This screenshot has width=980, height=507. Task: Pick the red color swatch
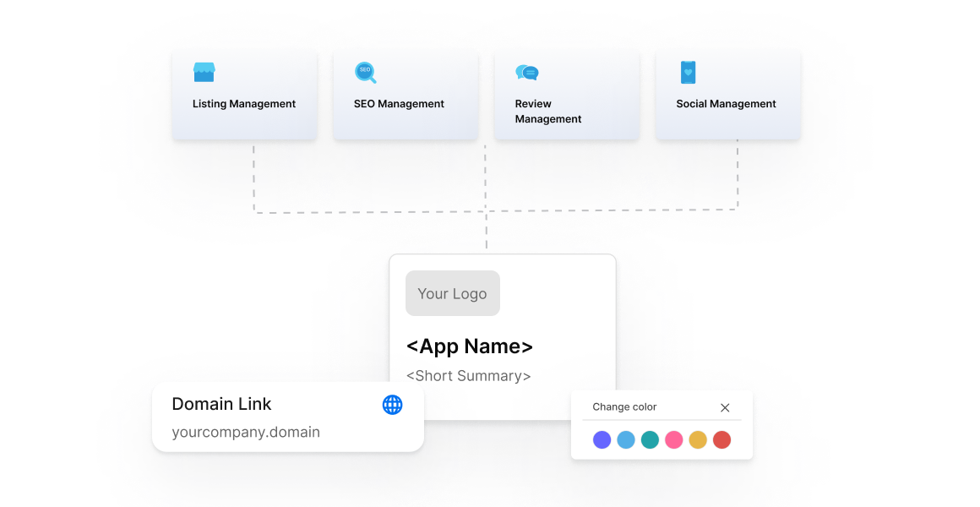point(721,439)
